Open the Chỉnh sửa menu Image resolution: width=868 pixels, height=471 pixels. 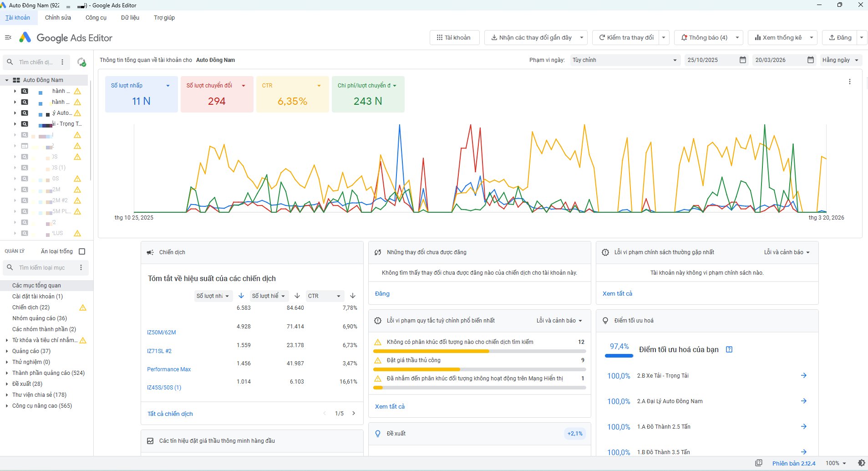coord(58,17)
